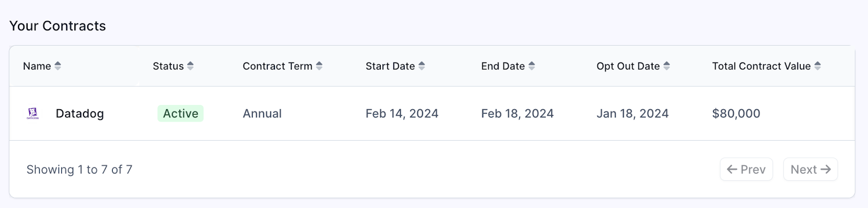Select the Contract Term column header
The width and height of the screenshot is (868, 208).
click(277, 66)
